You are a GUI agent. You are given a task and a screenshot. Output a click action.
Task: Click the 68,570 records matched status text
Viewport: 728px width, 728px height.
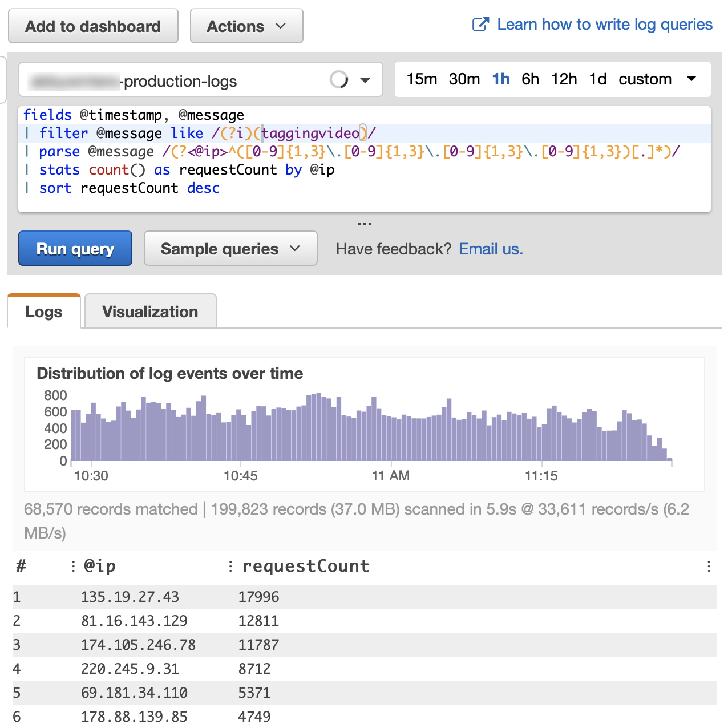pyautogui.click(x=111, y=509)
